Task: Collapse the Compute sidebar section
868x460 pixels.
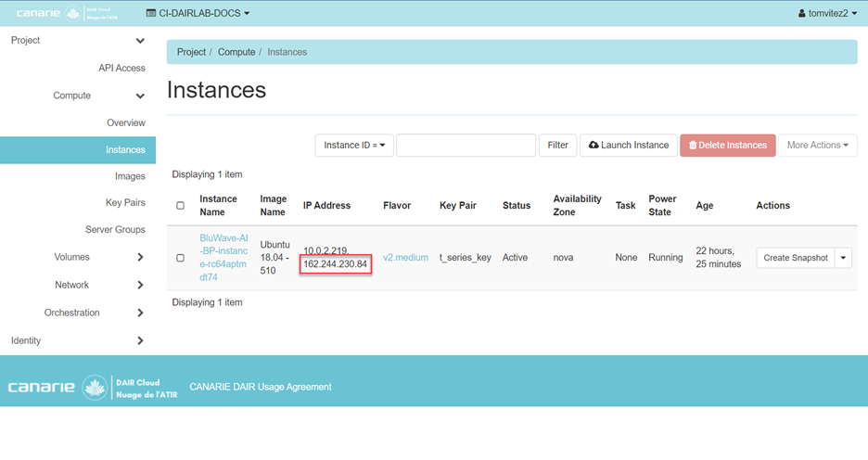Action: pyautogui.click(x=140, y=96)
